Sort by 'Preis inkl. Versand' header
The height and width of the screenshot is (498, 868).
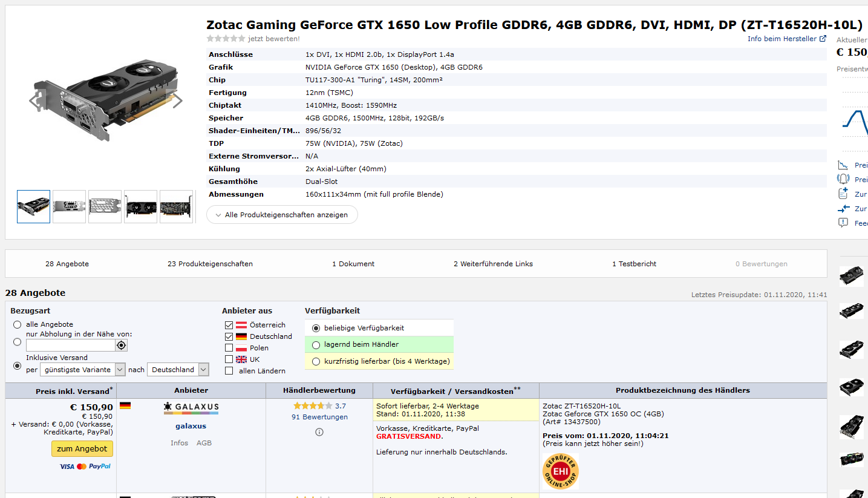tap(73, 391)
